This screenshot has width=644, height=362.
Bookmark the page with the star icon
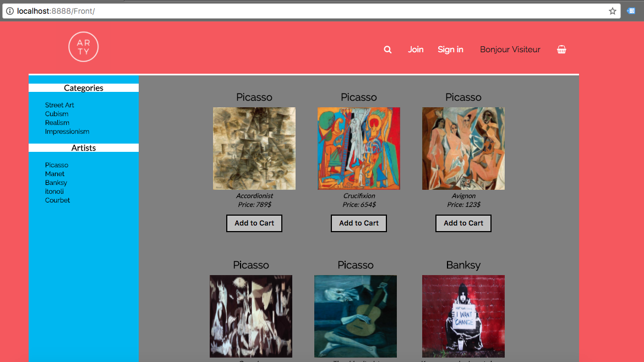(613, 10)
